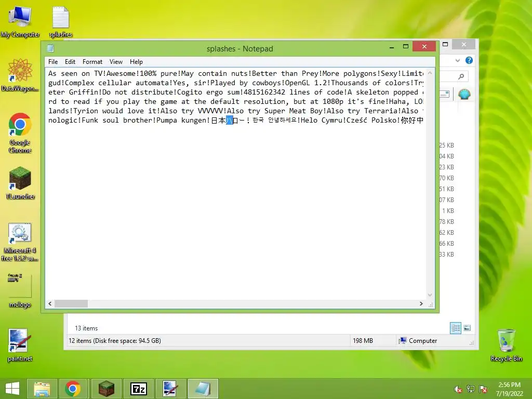
Task: Select the TLauncher desktop shortcut
Action: coord(20,183)
